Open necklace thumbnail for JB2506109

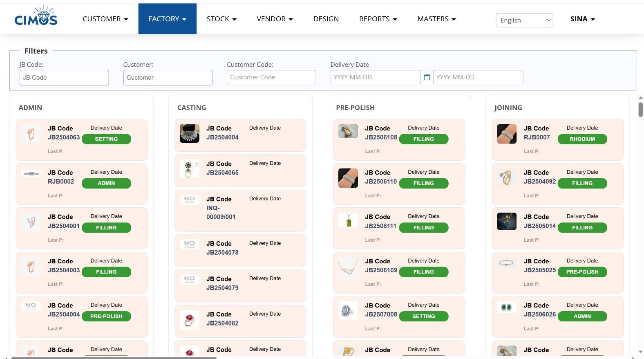tap(348, 268)
